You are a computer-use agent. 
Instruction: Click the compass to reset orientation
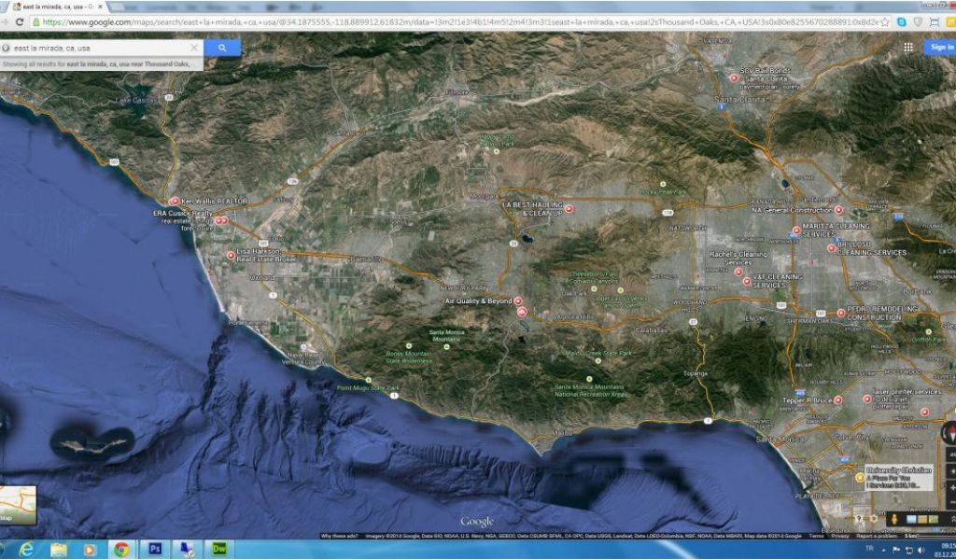[x=949, y=433]
